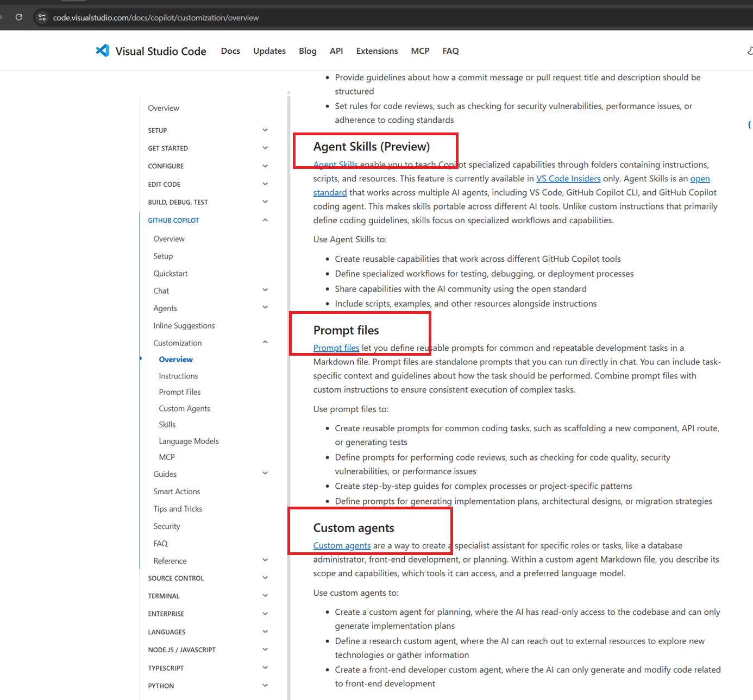753x700 pixels.
Task: Click the sidebar vertical scrollbar
Action: (288, 396)
